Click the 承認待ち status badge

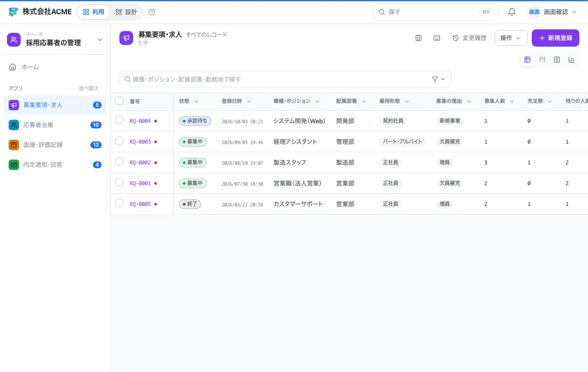coord(195,121)
